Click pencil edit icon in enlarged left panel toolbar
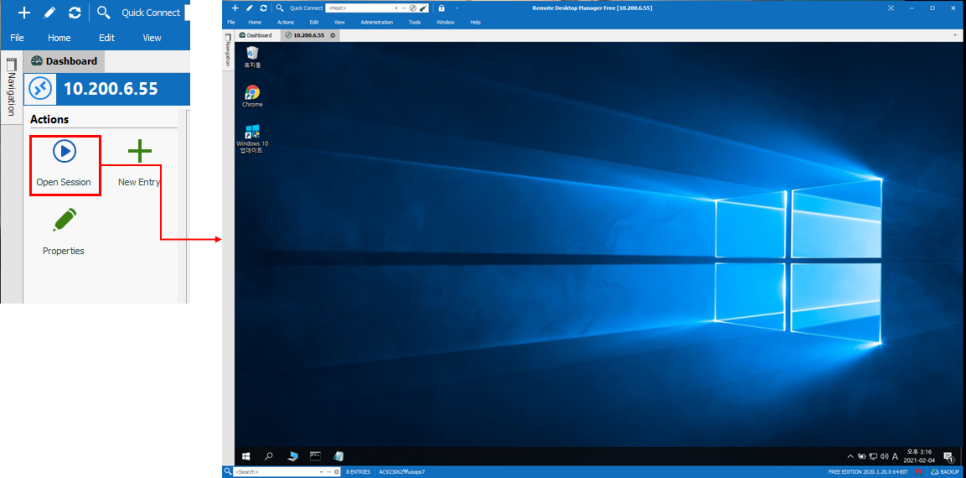The image size is (966, 478). click(50, 12)
